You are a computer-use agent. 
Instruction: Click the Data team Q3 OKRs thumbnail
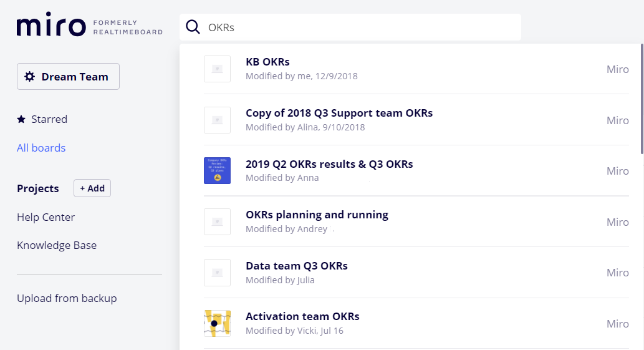217,273
